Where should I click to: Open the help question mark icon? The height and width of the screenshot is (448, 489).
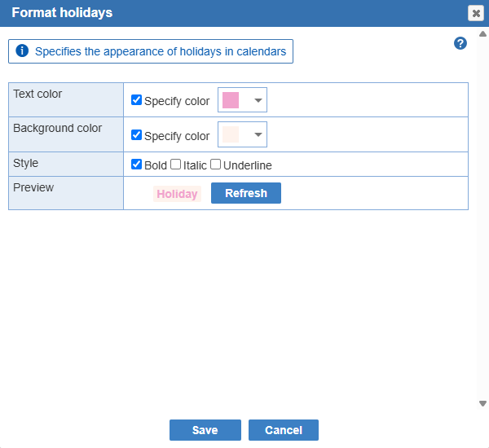(460, 43)
